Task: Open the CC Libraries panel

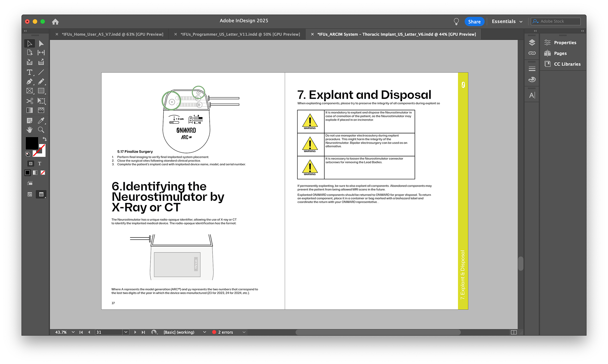Action: coord(563,64)
